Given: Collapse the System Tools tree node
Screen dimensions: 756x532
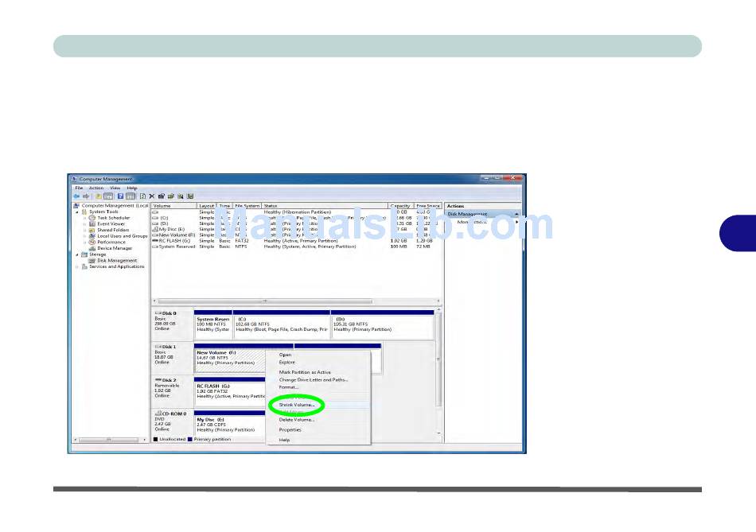Looking at the screenshot, I should (77, 212).
